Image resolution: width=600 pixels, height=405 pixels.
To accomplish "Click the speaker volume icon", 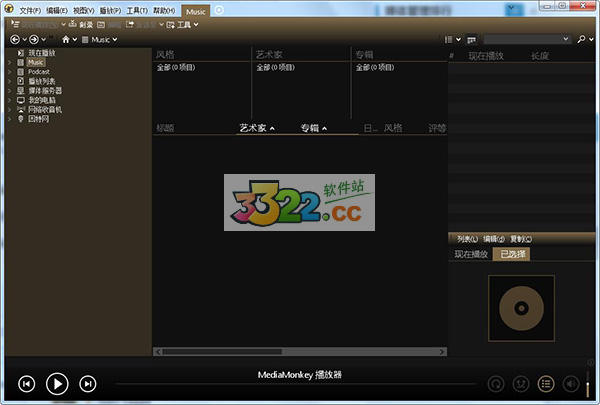I will pyautogui.click(x=571, y=383).
